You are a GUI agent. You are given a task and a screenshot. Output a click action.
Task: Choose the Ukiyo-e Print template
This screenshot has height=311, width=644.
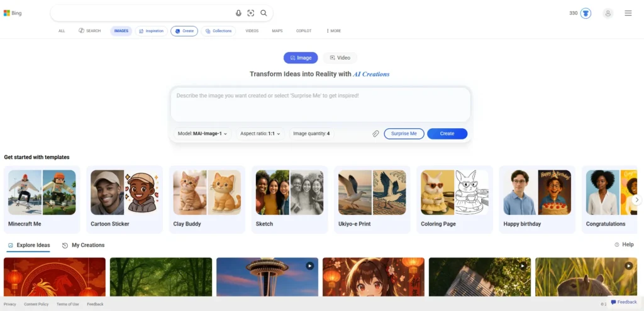pyautogui.click(x=372, y=200)
